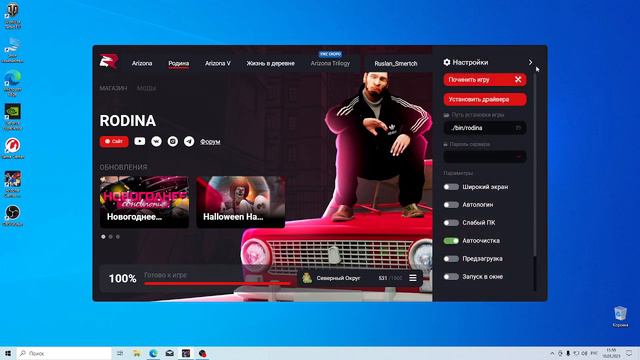This screenshot has width=640, height=360.
Task: Open server list hamburger menu icon
Action: pyautogui.click(x=413, y=278)
